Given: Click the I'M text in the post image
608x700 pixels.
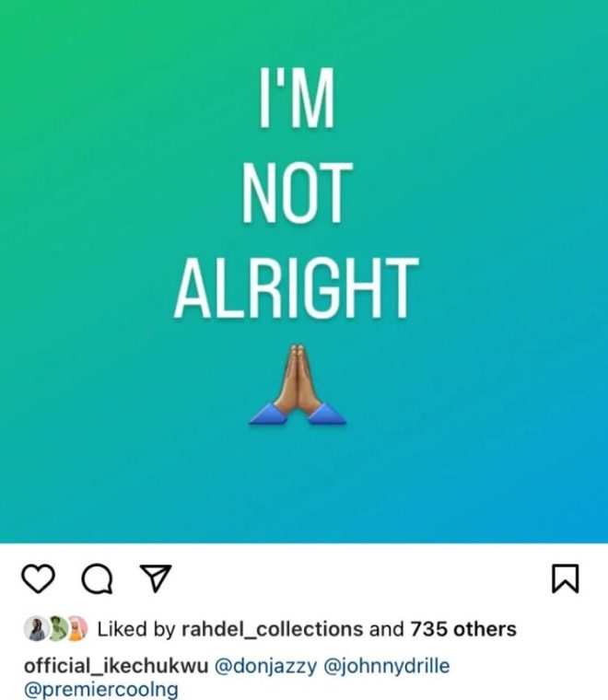Looking at the screenshot, I should (x=297, y=98).
